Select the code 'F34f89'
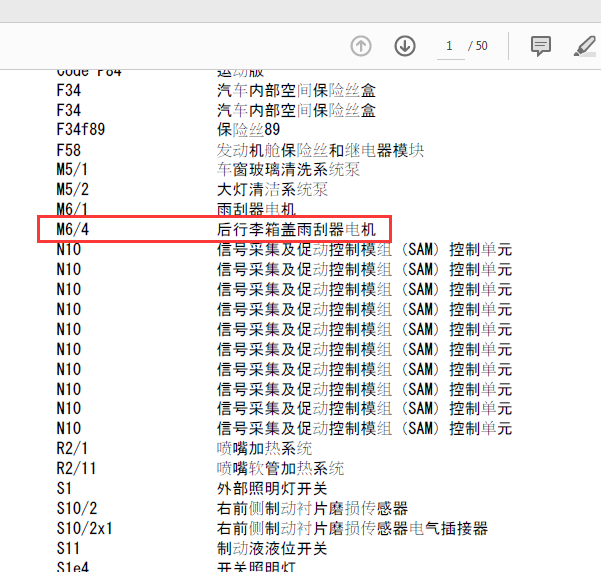The width and height of the screenshot is (601, 572). [x=80, y=130]
